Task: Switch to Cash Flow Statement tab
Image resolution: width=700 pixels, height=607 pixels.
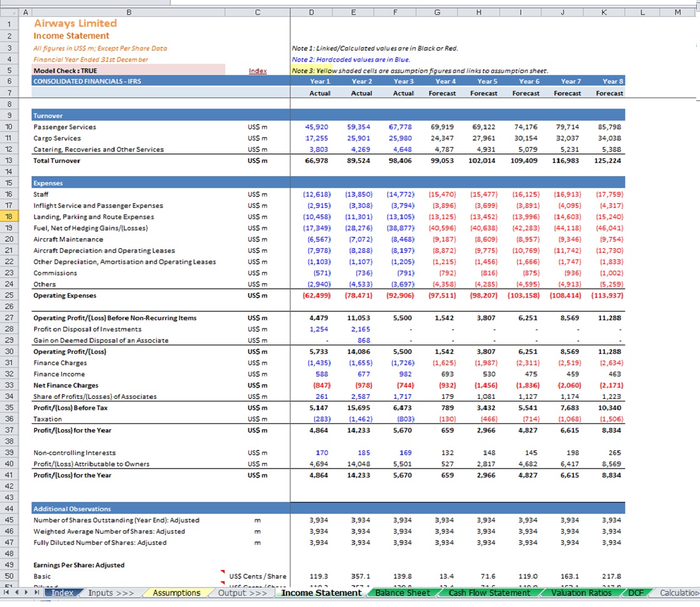Action: tap(489, 593)
